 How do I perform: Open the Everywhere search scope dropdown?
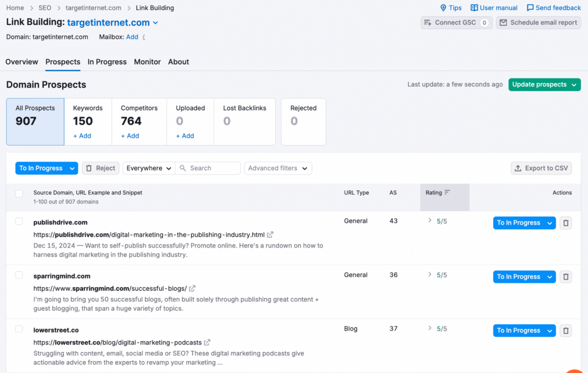149,168
